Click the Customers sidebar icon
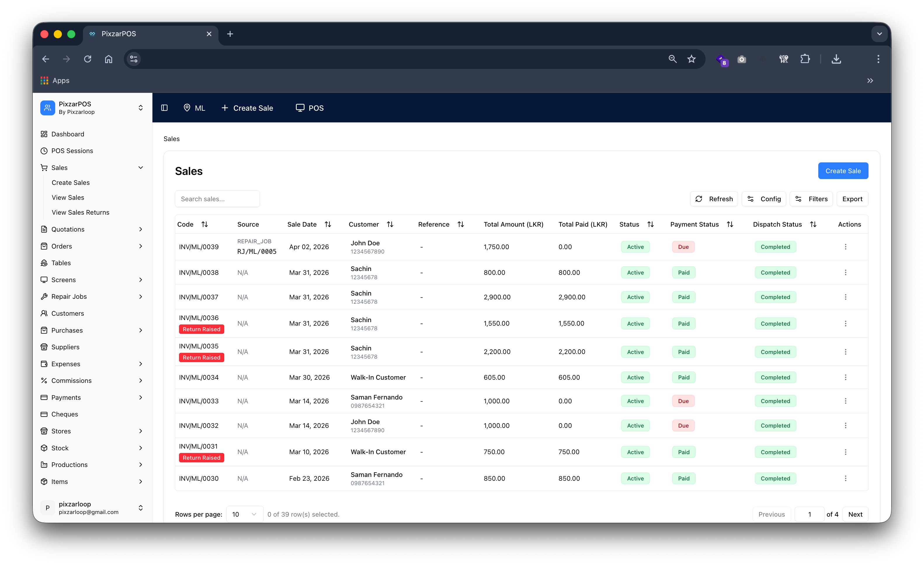This screenshot has height=566, width=924. [x=44, y=313]
